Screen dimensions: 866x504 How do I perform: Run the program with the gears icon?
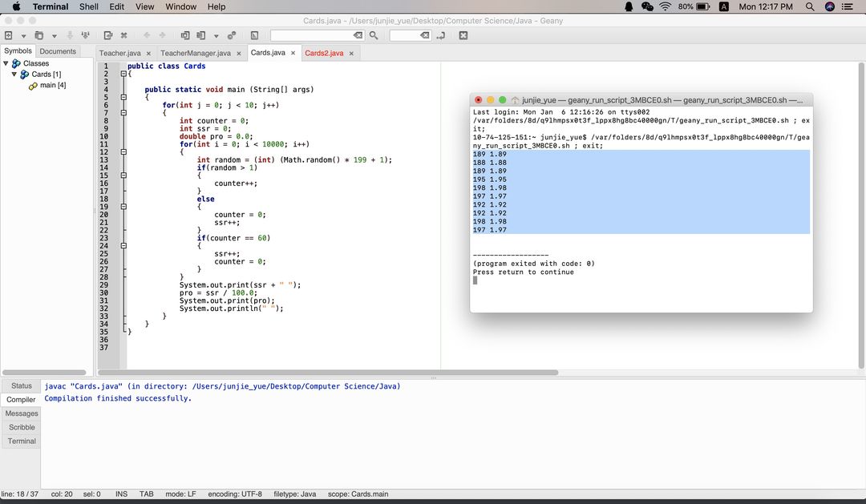(232, 35)
